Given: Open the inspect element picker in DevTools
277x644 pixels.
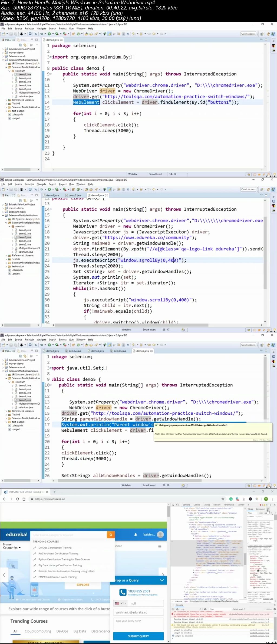Looking at the screenshot, I should [x=173, y=505].
